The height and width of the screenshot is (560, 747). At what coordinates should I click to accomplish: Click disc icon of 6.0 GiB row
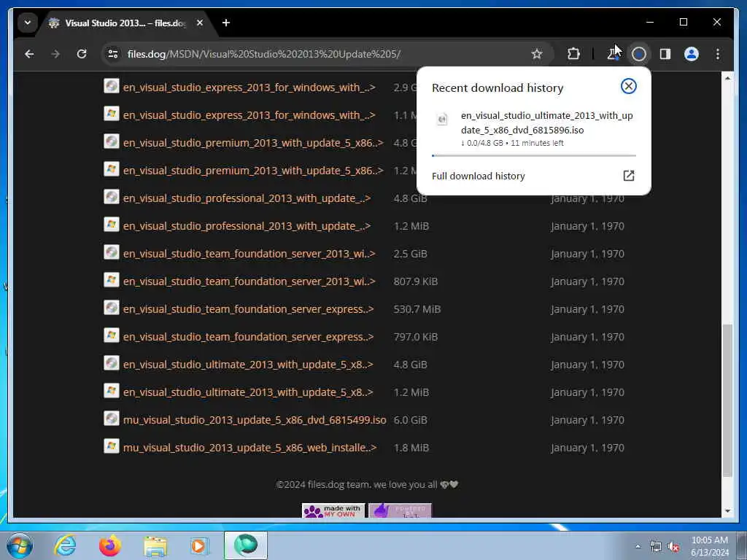point(112,418)
